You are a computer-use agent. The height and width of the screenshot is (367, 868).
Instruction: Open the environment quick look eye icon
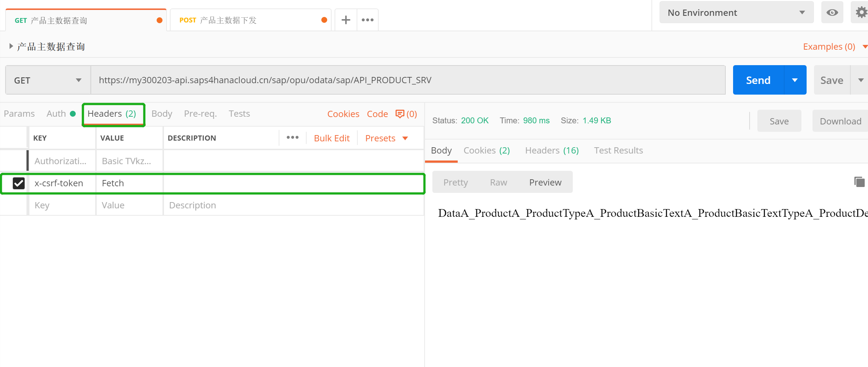tap(832, 12)
